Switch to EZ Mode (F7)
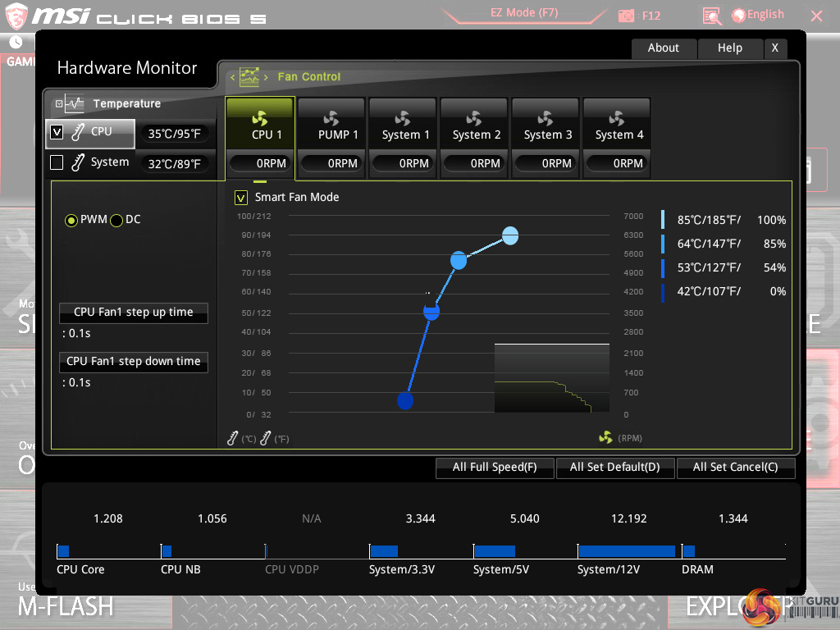This screenshot has height=630, width=840. (524, 13)
